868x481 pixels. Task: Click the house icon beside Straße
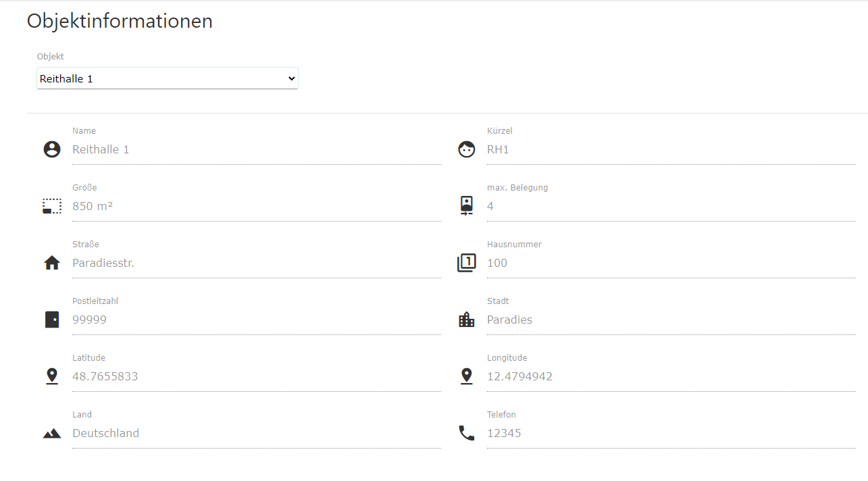(52, 263)
